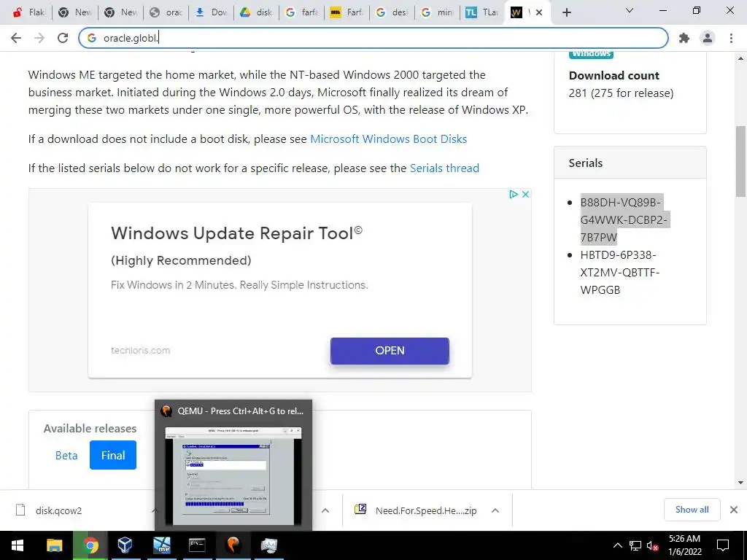Image resolution: width=747 pixels, height=560 pixels.
Task: Switch to the Flak tab
Action: coord(28,12)
